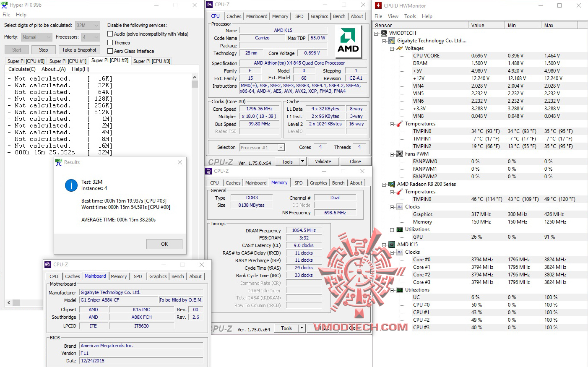Open the Priority Normal dropdown
588x367 pixels.
[36, 37]
